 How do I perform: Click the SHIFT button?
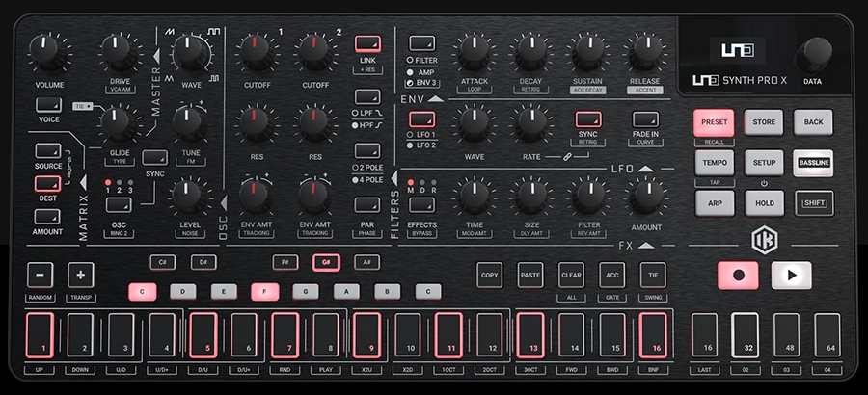tap(814, 203)
